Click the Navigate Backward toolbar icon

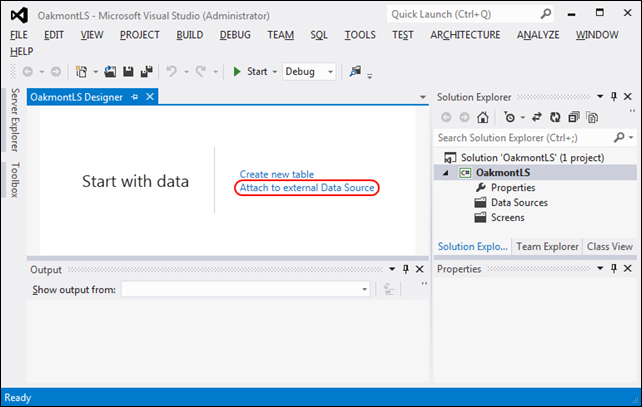[27, 72]
